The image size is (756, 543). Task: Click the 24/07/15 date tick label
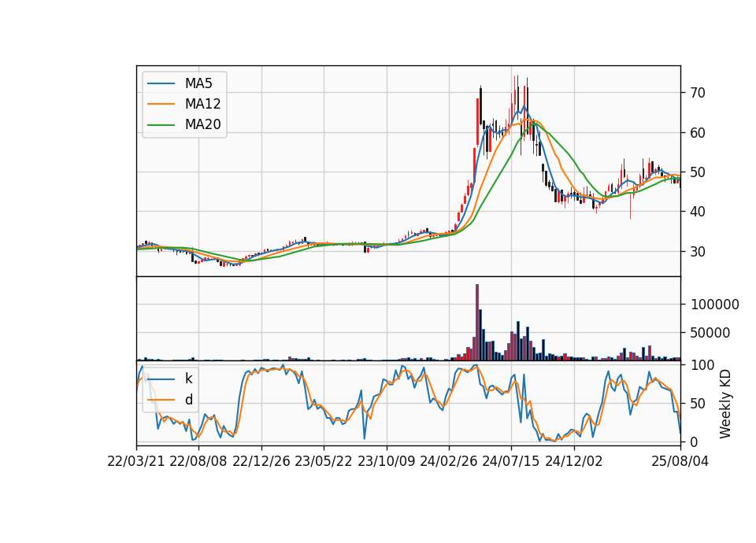(511, 462)
